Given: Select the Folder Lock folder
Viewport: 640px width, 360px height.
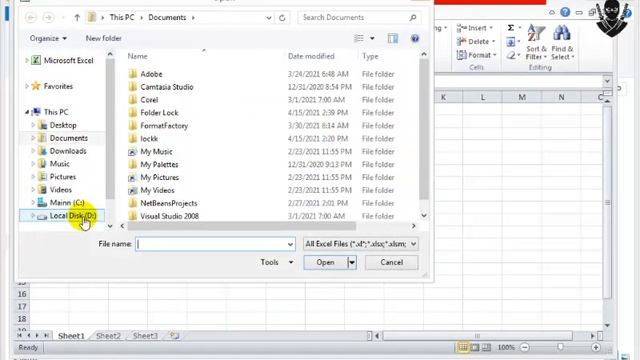Looking at the screenshot, I should pos(159,113).
